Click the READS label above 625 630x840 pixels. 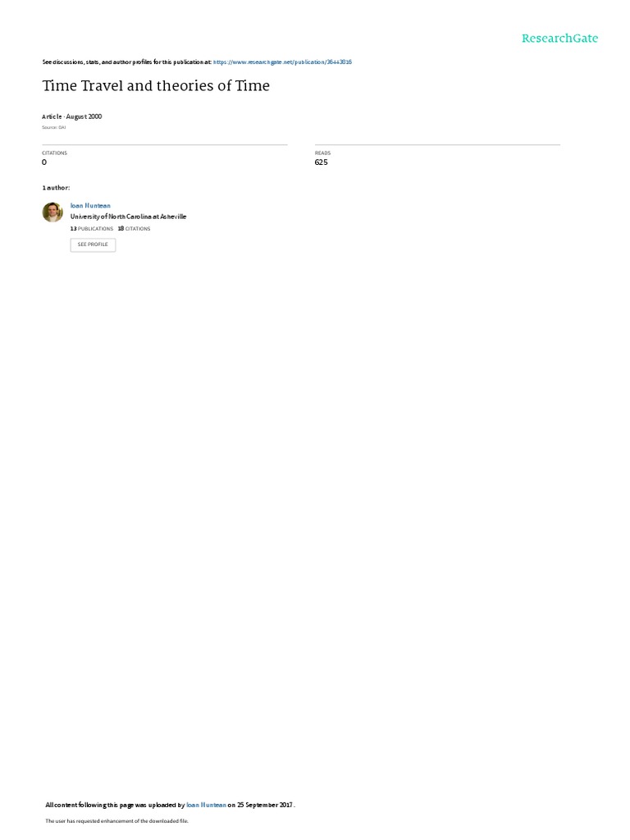[322, 153]
